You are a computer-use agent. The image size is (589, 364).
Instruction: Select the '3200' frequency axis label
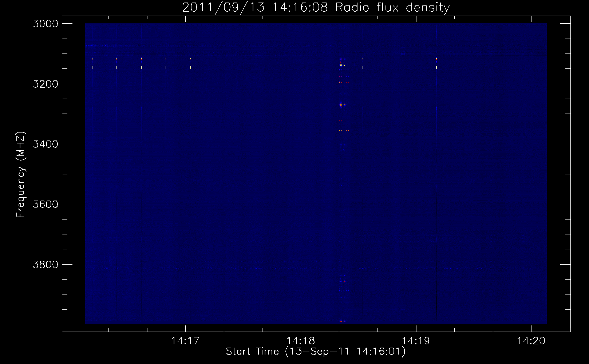point(46,84)
